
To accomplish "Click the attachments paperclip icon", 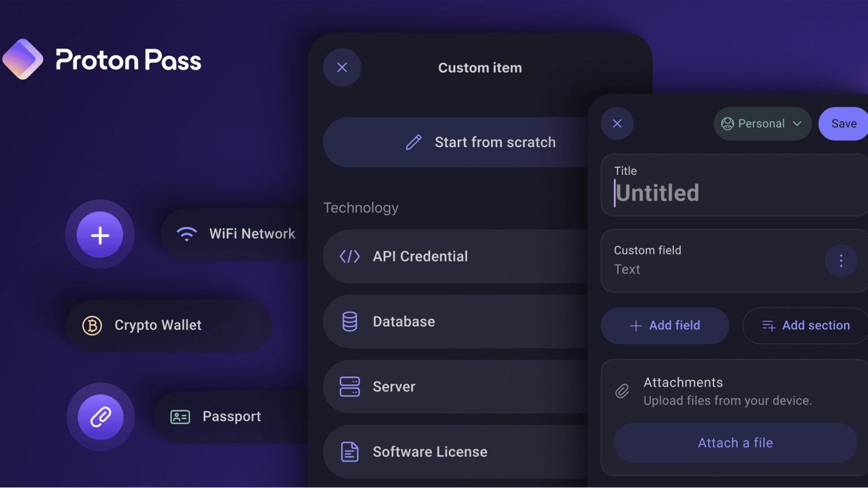I will click(622, 390).
